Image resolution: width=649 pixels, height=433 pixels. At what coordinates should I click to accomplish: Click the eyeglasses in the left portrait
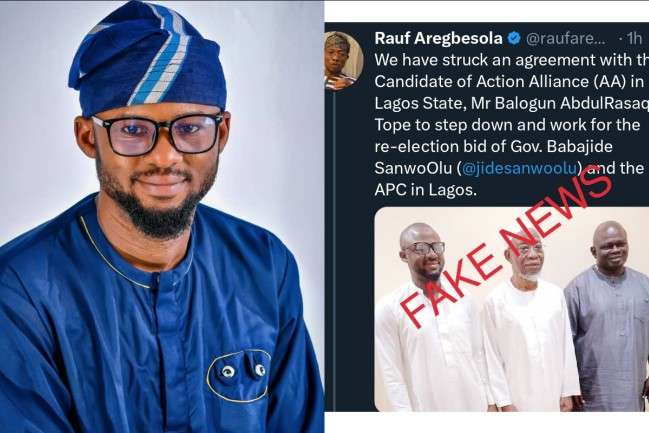pyautogui.click(x=157, y=134)
